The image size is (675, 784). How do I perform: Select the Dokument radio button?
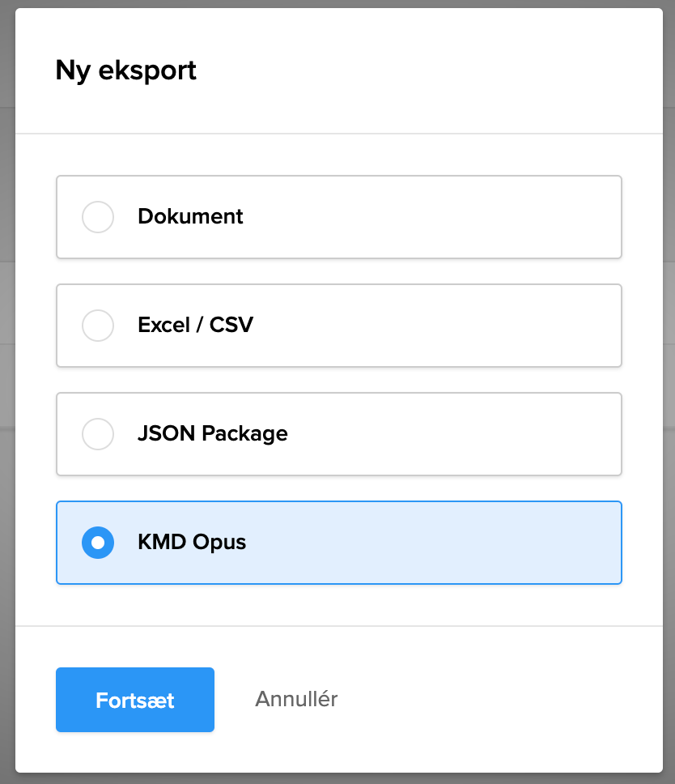98,217
